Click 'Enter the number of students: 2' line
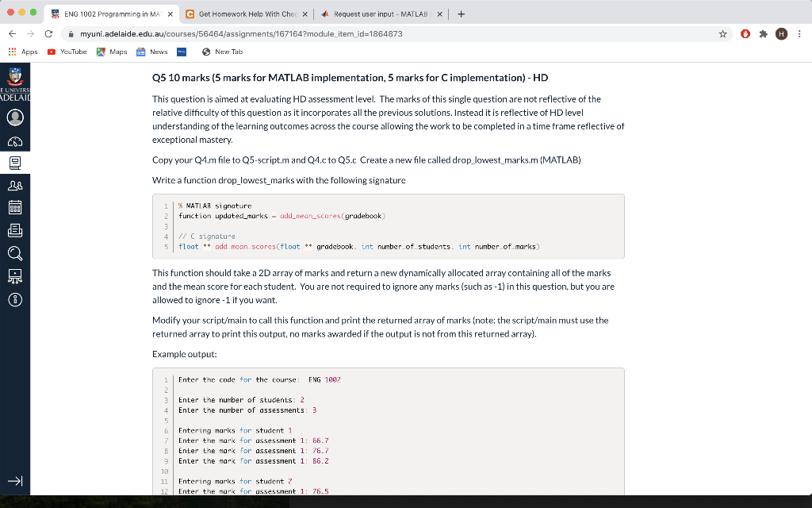This screenshot has width=812, height=508. [241, 400]
